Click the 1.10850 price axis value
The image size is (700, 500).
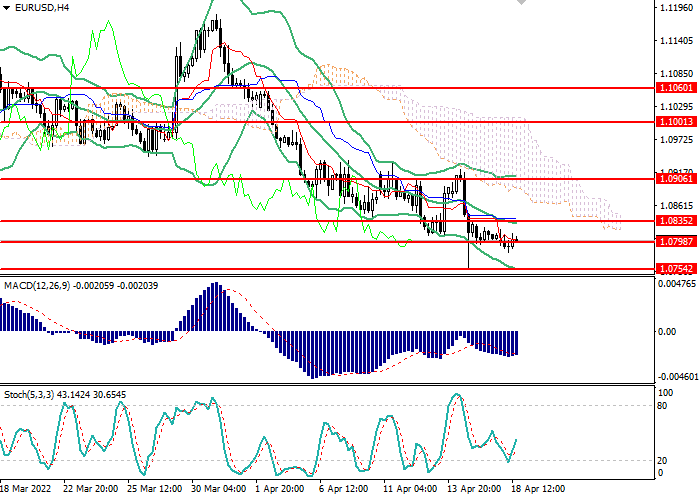tap(676, 74)
